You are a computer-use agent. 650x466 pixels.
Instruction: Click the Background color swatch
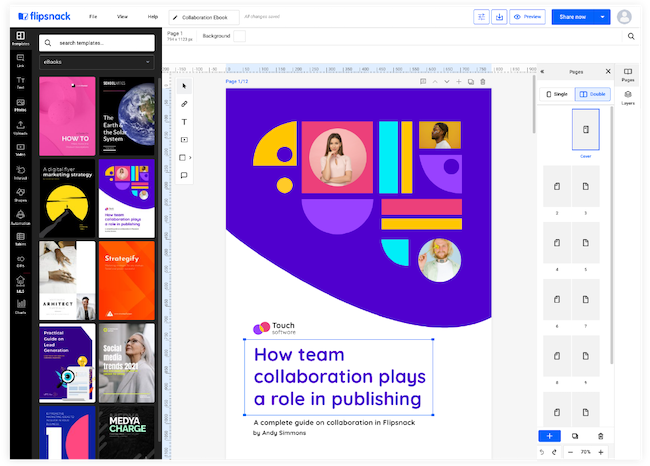click(x=239, y=36)
